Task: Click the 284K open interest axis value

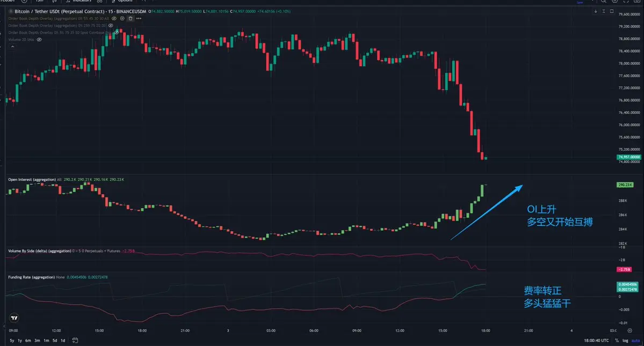Action: (623, 229)
